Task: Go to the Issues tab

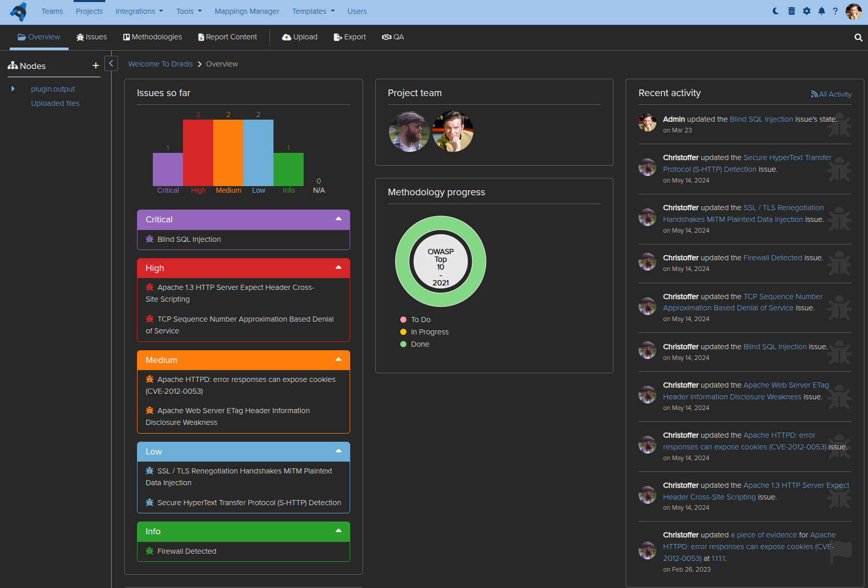Action: tap(92, 37)
